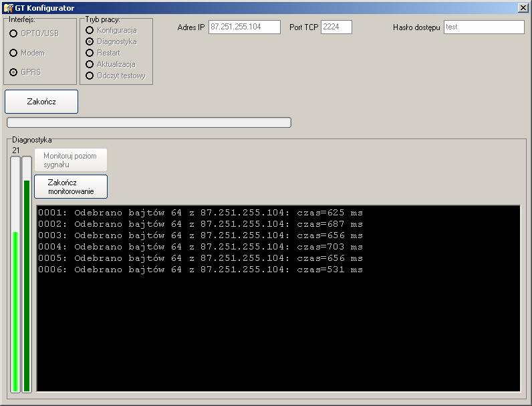Select Diagnostyka work mode
The image size is (532, 406).
coord(90,41)
